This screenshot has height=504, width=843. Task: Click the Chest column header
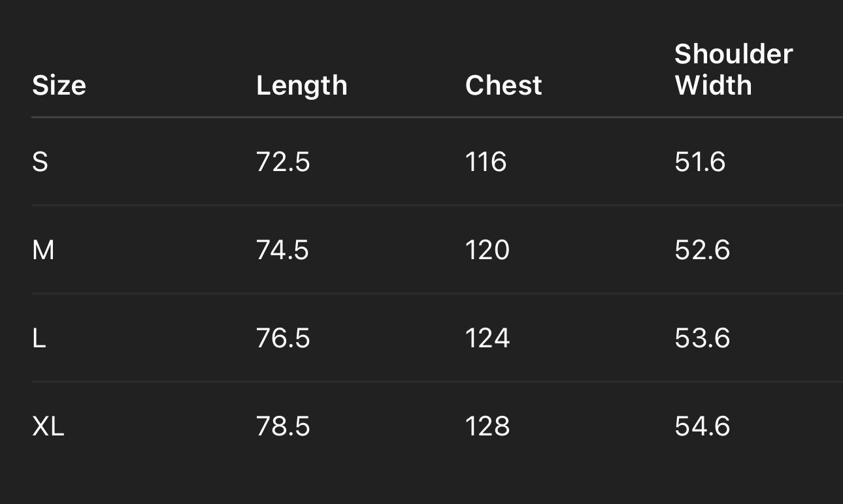(503, 86)
